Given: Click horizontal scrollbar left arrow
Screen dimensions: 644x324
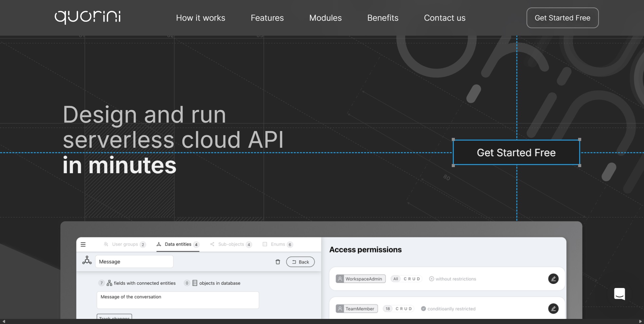Looking at the screenshot, I should 4,321.
